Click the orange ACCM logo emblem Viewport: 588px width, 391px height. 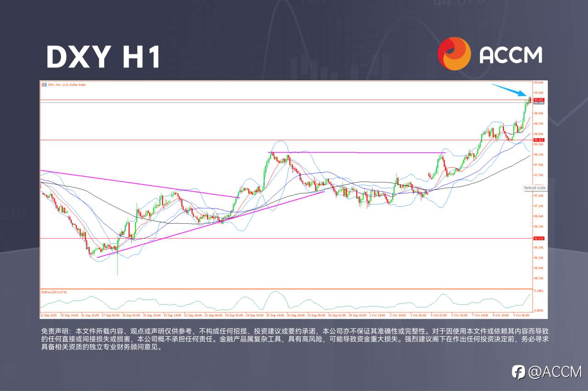(454, 54)
